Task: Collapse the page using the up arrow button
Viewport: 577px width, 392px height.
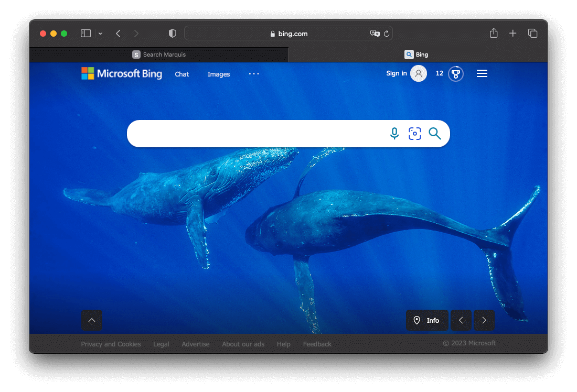Action: pos(92,320)
